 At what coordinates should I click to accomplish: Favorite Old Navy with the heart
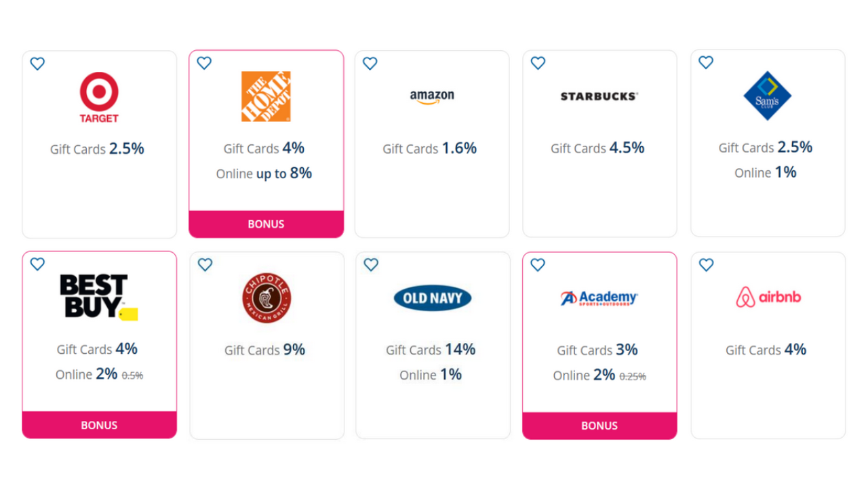pyautogui.click(x=371, y=264)
